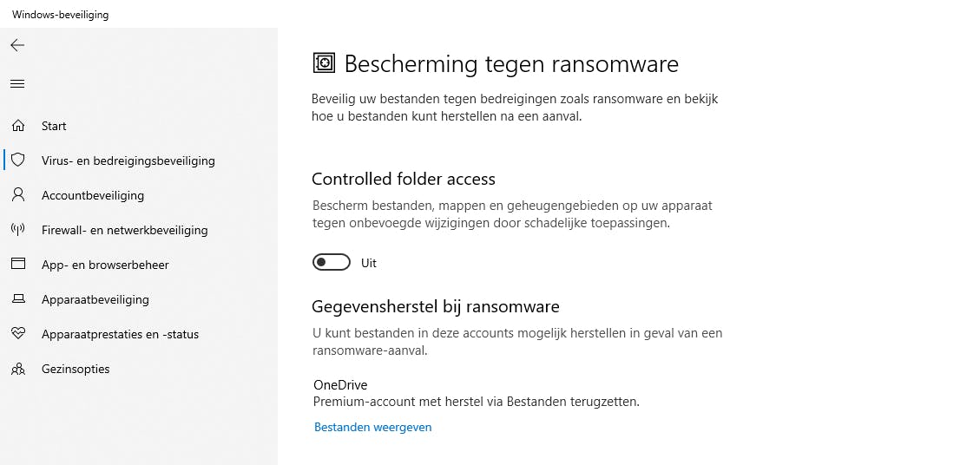Click the back arrow icon
Viewport: 980px width, 465px height.
[x=17, y=45]
